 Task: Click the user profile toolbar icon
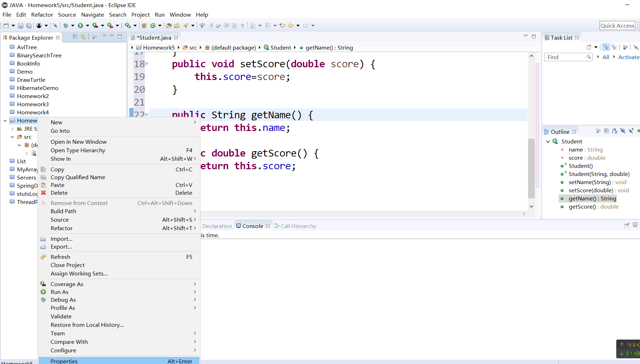tap(39, 25)
